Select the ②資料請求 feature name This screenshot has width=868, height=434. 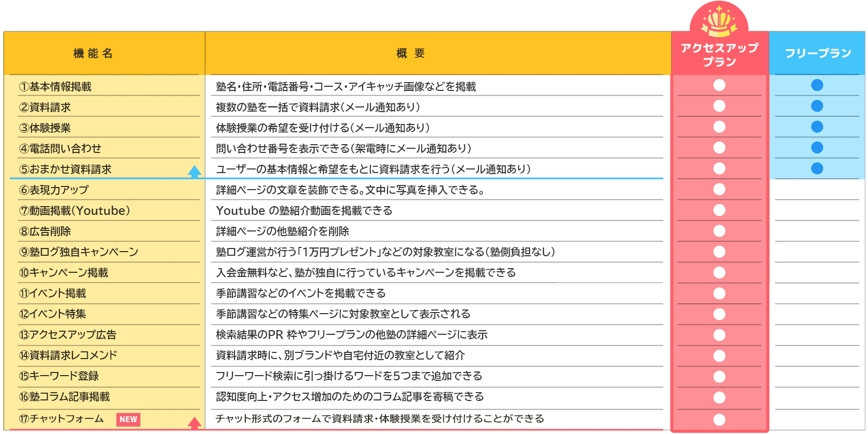pos(45,107)
